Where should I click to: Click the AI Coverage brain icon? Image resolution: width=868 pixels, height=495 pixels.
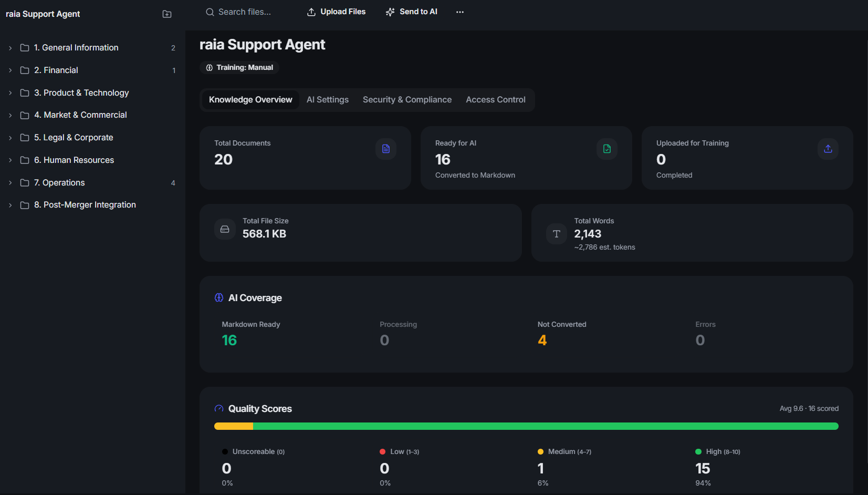(219, 298)
